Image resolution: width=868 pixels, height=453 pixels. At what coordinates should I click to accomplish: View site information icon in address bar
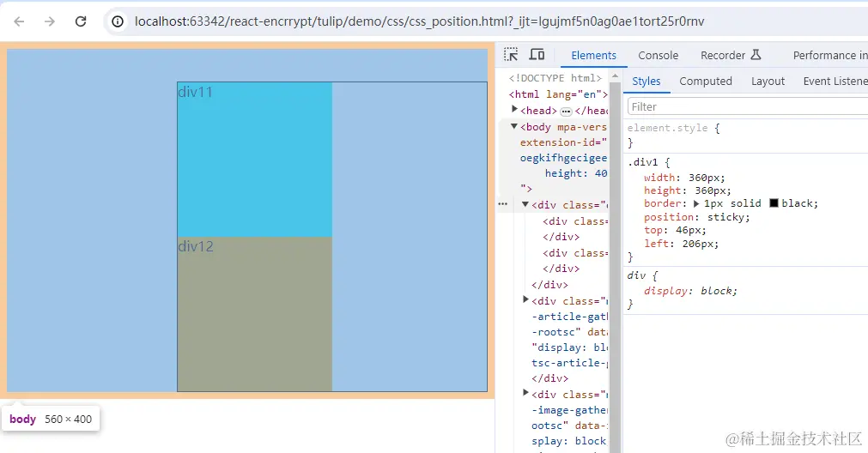(118, 21)
